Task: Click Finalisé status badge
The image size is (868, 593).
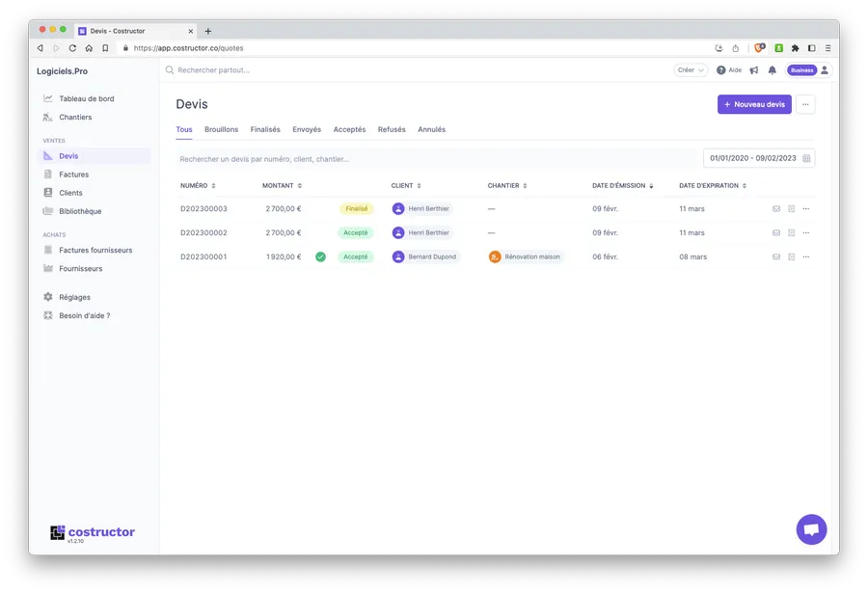Action: point(357,208)
